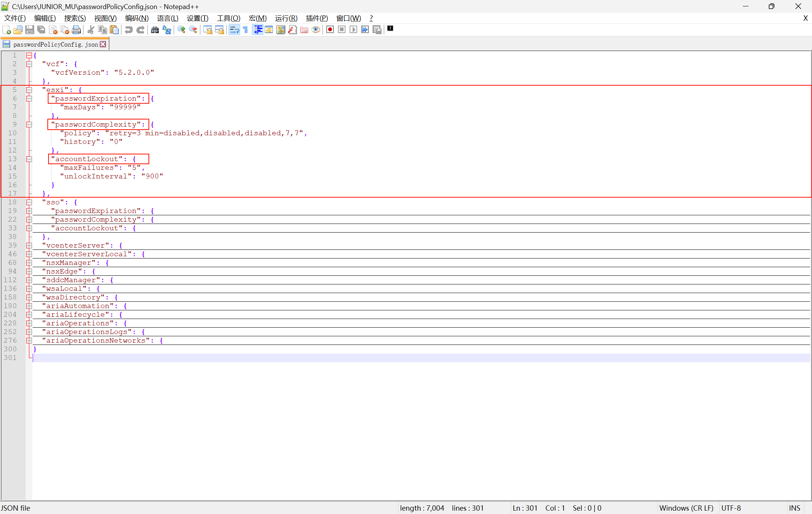Viewport: 812px width, 514px height.
Task: Click line number 10 in margin
Action: coord(12,133)
